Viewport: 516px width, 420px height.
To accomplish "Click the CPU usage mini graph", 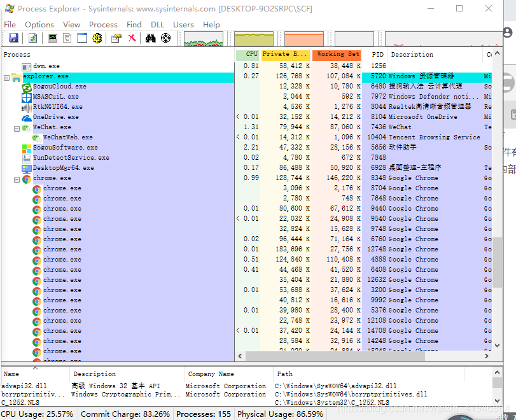I will coord(204,39).
